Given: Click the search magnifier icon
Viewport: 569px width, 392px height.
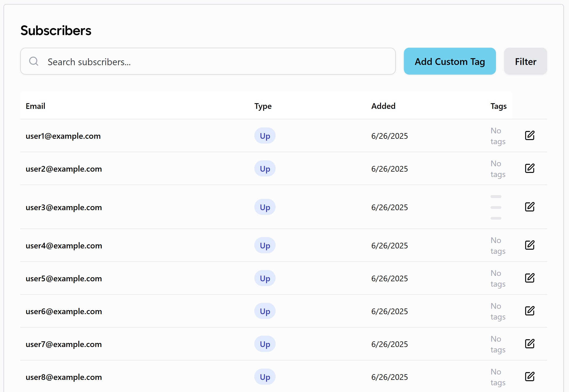Looking at the screenshot, I should coord(34,61).
